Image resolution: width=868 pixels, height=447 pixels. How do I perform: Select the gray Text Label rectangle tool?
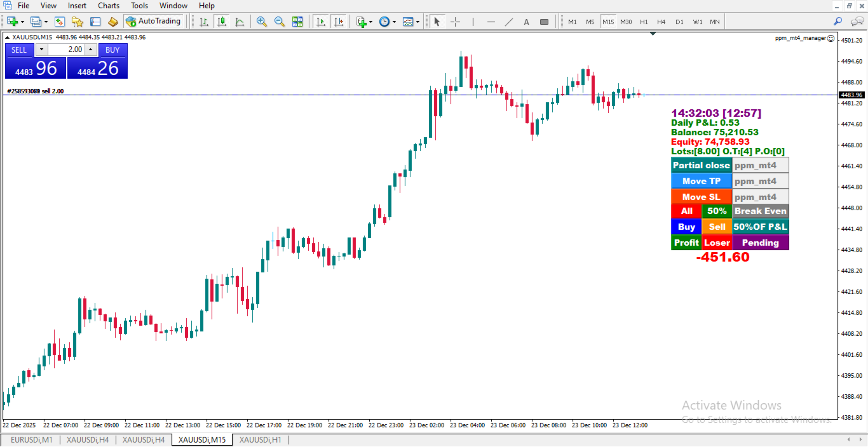click(544, 22)
